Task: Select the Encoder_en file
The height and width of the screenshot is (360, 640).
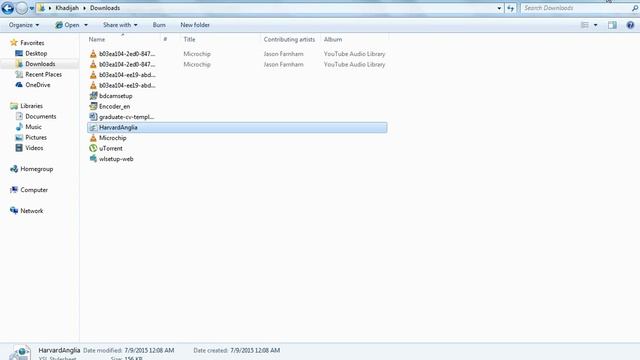Action: pos(115,107)
